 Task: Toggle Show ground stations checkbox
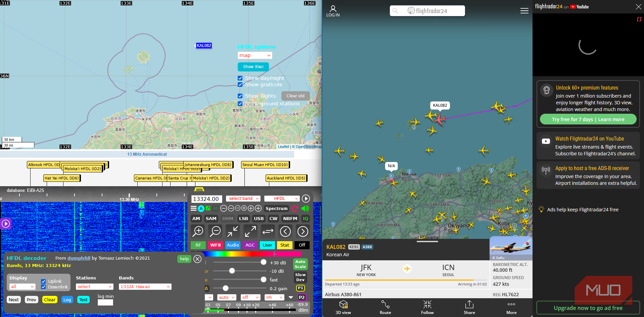240,104
